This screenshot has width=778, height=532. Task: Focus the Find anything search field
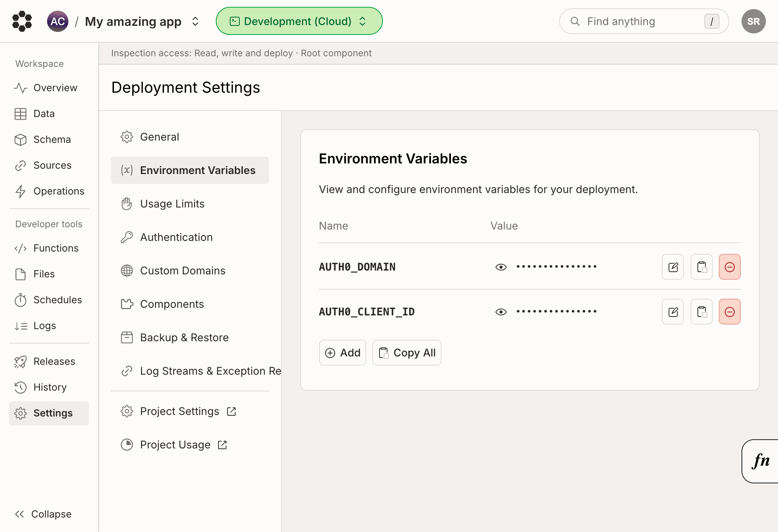[x=644, y=21]
